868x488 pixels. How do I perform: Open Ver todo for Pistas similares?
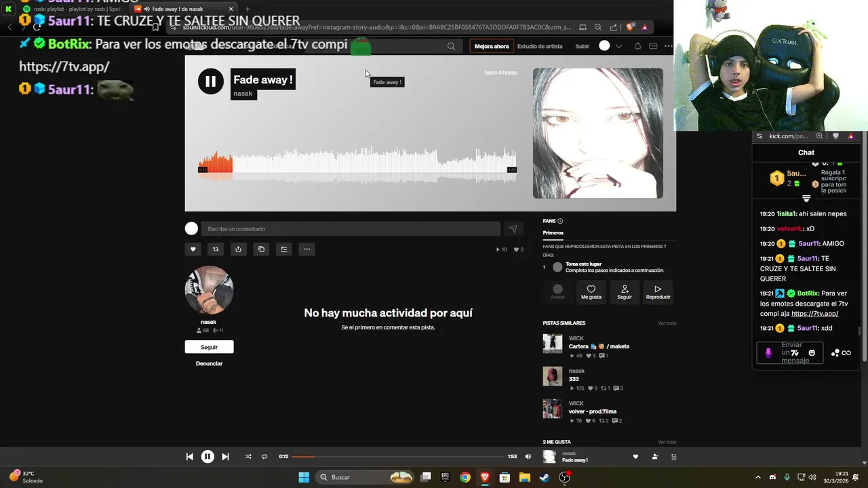click(x=667, y=323)
